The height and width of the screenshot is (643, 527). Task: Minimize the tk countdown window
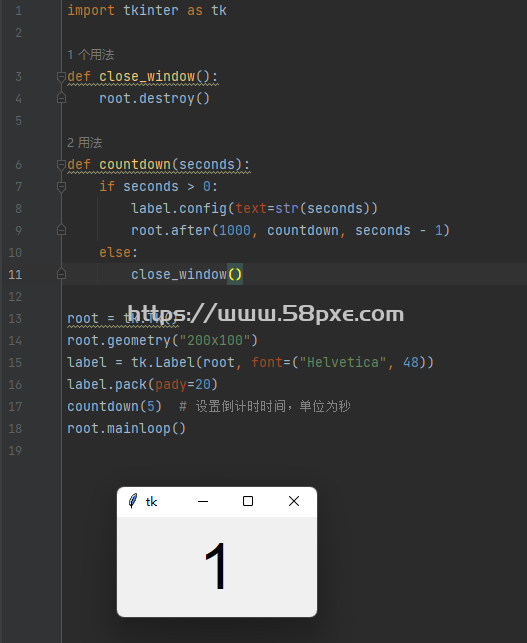coord(203,502)
